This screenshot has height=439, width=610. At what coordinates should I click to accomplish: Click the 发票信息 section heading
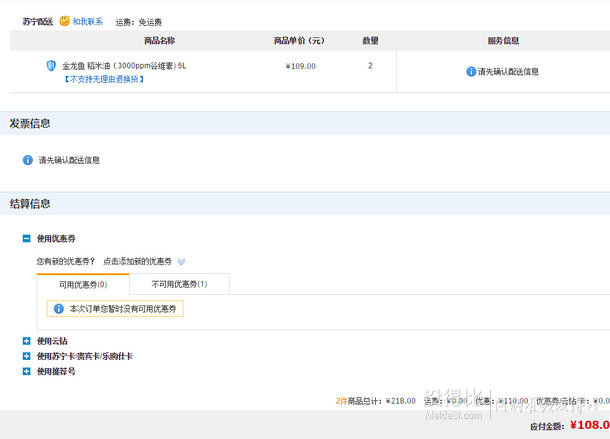coord(30,124)
